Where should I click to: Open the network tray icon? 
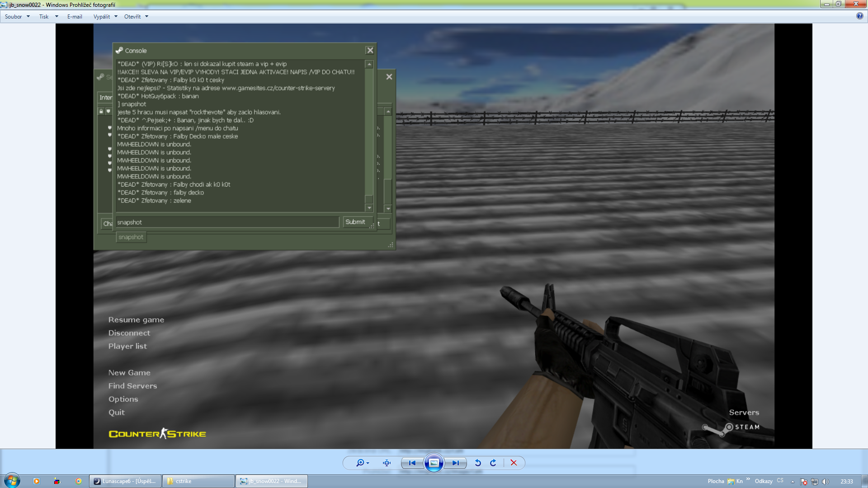pyautogui.click(x=815, y=482)
